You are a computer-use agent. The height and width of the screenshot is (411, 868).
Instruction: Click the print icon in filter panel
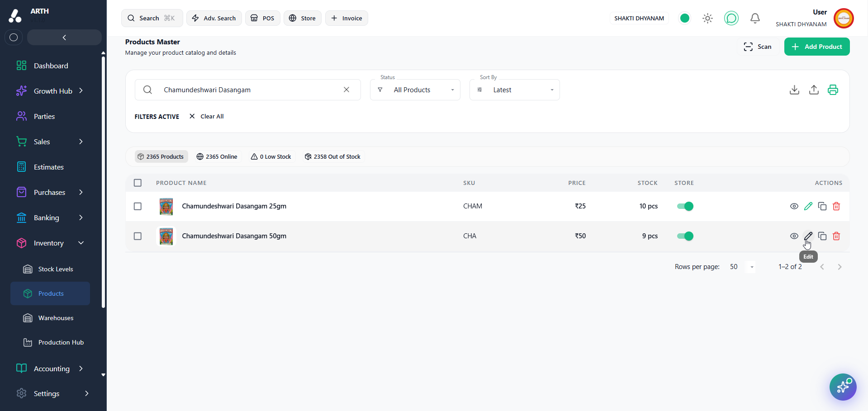833,90
